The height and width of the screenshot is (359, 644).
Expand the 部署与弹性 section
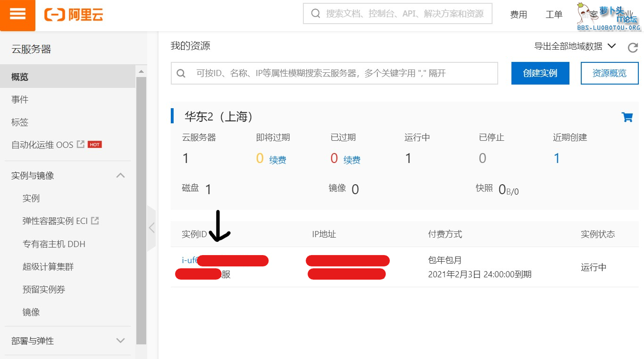(x=121, y=341)
